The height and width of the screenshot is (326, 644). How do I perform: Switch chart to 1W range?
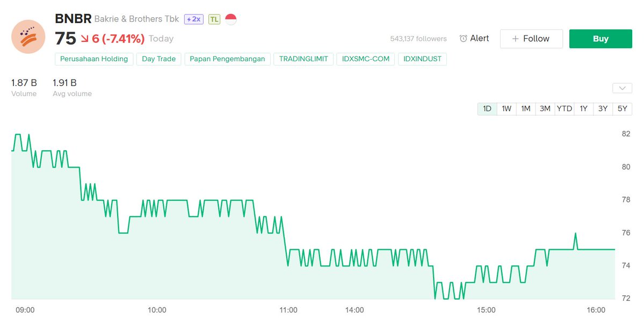point(506,109)
